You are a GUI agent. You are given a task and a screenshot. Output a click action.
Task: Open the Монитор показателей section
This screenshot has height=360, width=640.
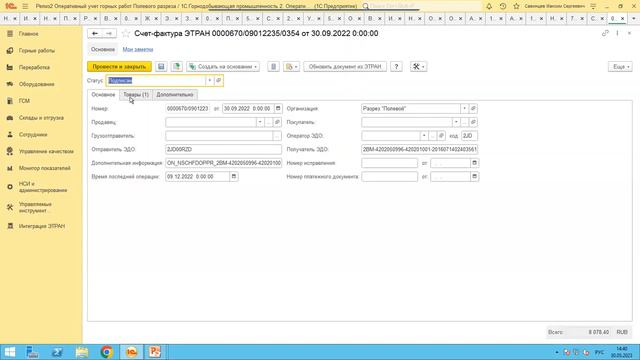(x=44, y=168)
